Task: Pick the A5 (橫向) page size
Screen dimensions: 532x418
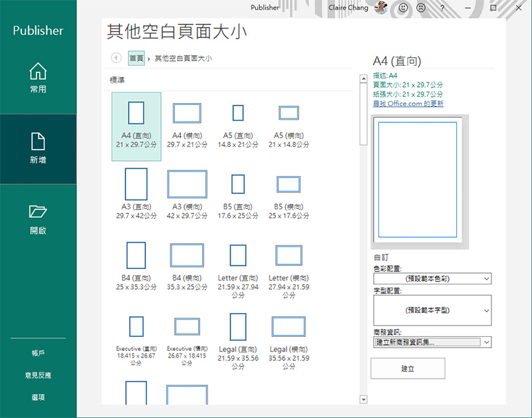Action: click(x=289, y=126)
